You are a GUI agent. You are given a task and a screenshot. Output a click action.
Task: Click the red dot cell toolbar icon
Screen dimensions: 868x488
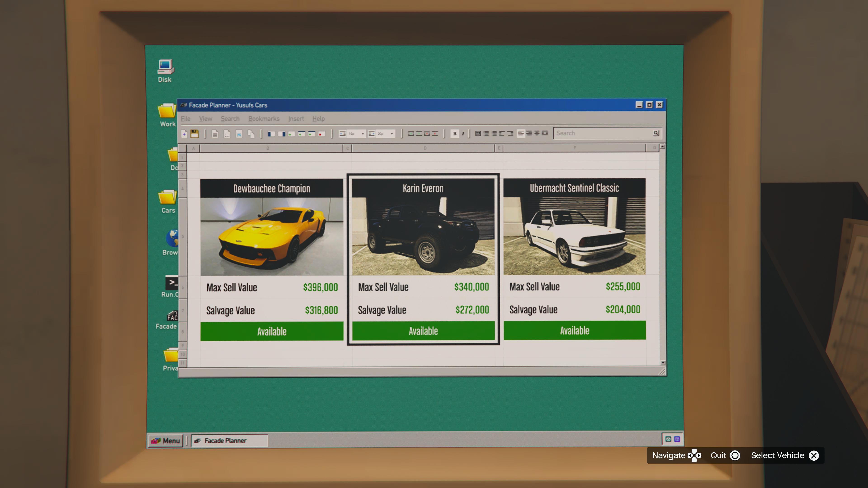tap(321, 134)
